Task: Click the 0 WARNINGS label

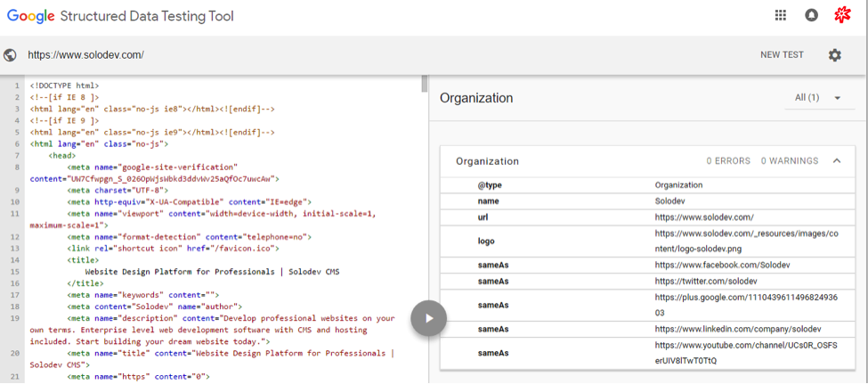Action: [x=789, y=161]
